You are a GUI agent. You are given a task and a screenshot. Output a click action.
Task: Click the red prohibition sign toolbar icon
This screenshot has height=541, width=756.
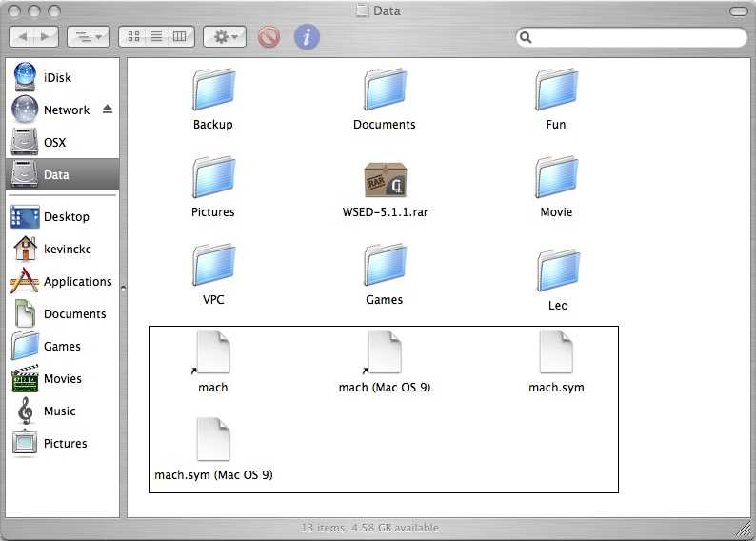pyautogui.click(x=269, y=37)
